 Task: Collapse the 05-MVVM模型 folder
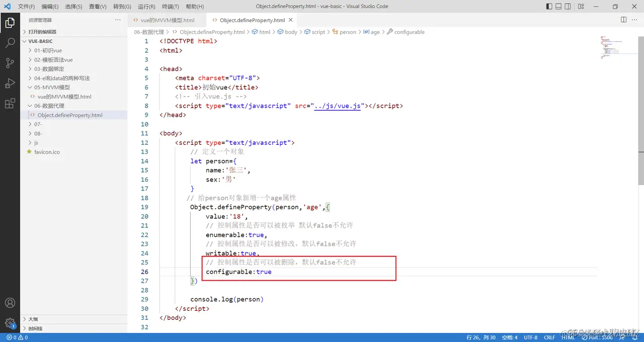[73, 88]
